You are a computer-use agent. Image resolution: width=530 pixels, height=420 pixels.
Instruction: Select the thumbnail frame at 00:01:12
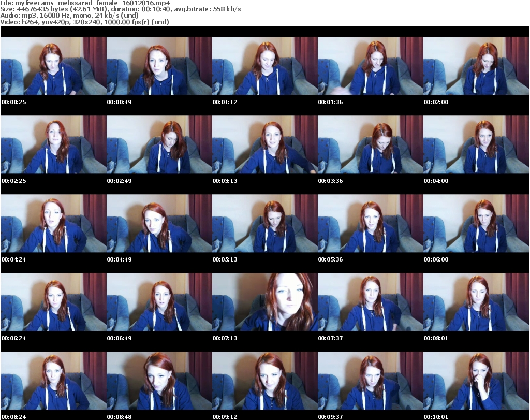265,66
